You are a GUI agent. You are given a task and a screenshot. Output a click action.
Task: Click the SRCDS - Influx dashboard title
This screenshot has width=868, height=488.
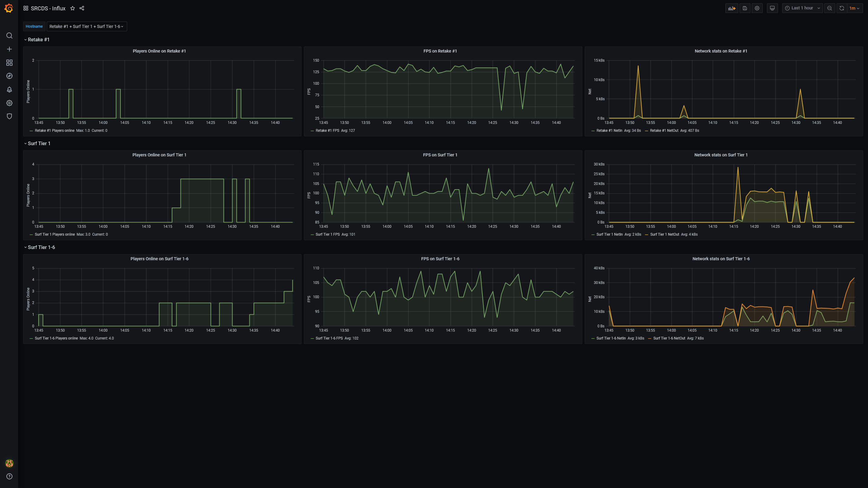click(48, 9)
